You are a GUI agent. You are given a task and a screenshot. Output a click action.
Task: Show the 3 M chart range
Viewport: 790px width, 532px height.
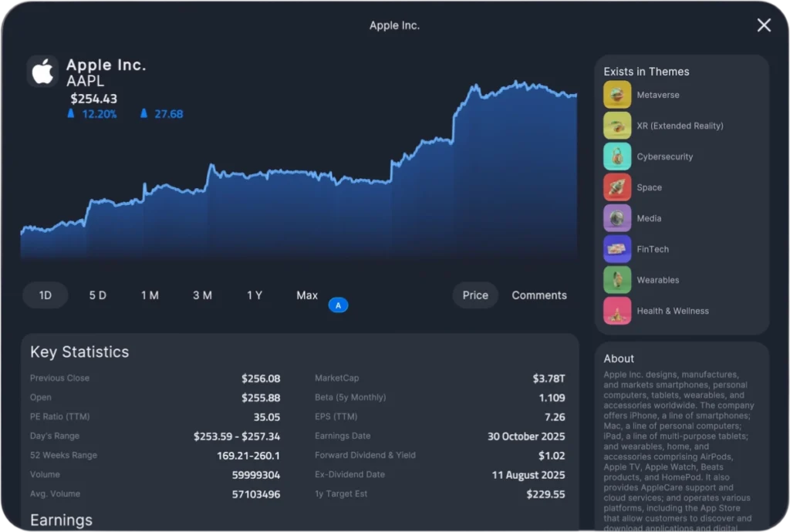click(202, 295)
